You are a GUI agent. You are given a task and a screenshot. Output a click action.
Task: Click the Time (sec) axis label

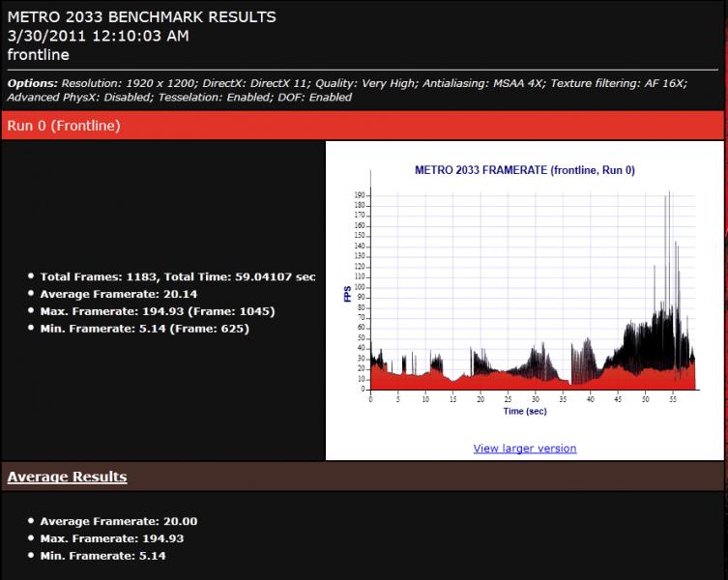pos(525,411)
